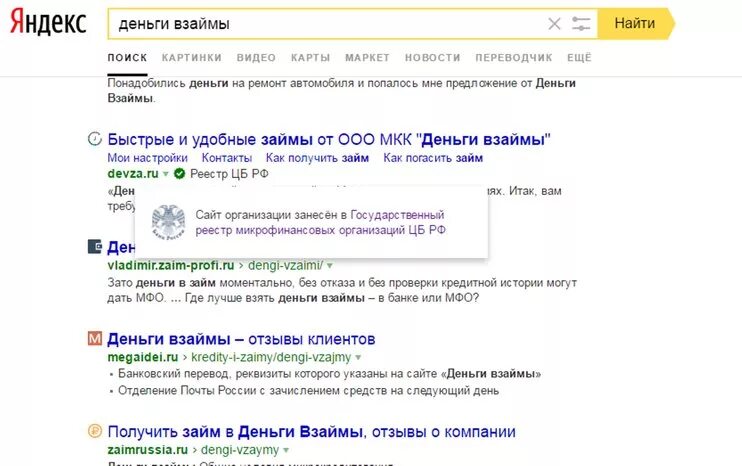
Task: Click the orange coin favicon of the zaimrussia.ru result
Action: (95, 431)
